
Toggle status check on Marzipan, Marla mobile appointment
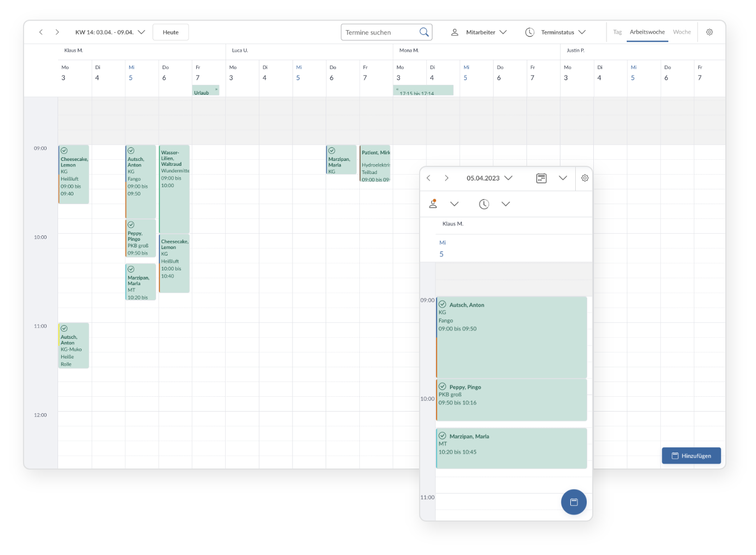(442, 436)
